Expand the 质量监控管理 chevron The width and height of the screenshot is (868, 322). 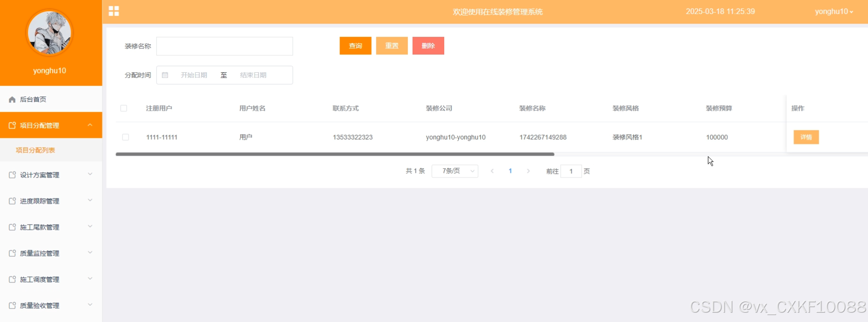[90, 253]
